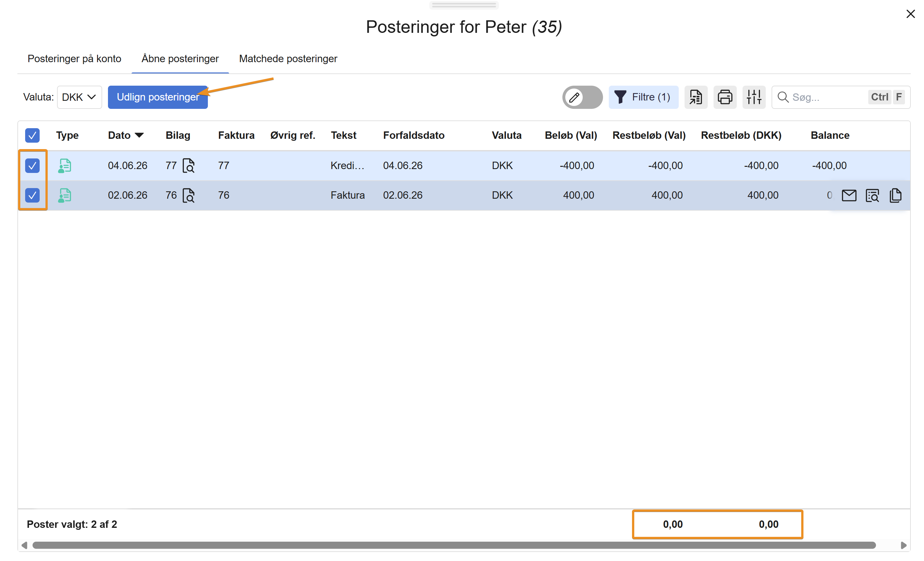Click the customer document type icon in row 02.06.26

coord(64,195)
